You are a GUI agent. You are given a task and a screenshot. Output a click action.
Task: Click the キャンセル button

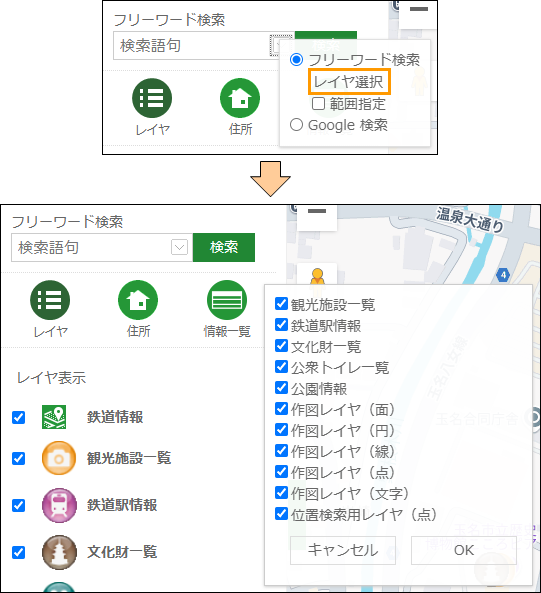343,550
